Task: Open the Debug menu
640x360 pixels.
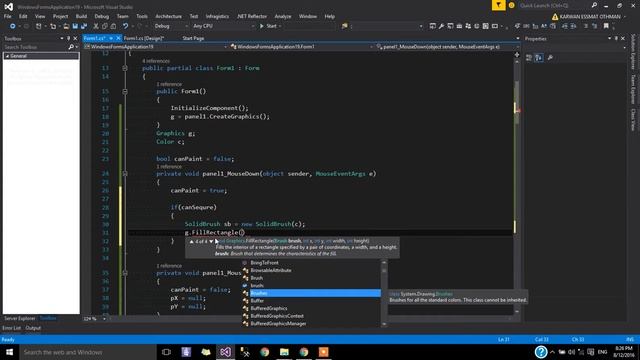Action: point(102,16)
